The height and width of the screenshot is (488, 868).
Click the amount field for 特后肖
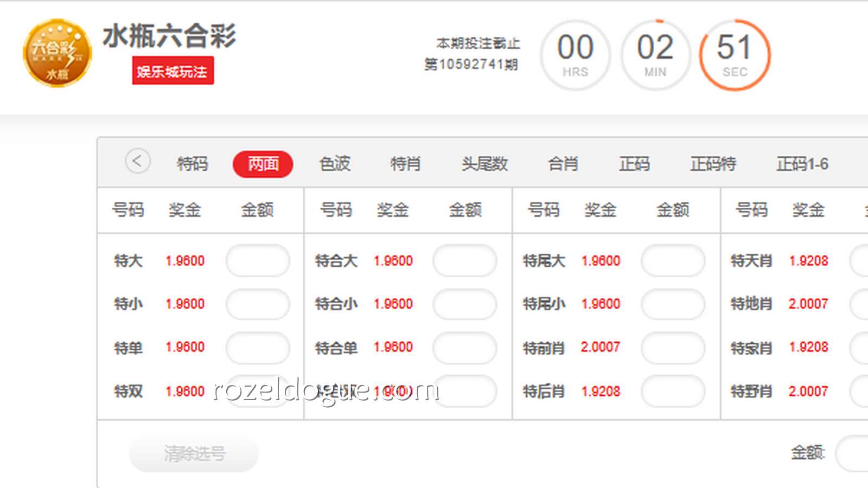[x=673, y=391]
